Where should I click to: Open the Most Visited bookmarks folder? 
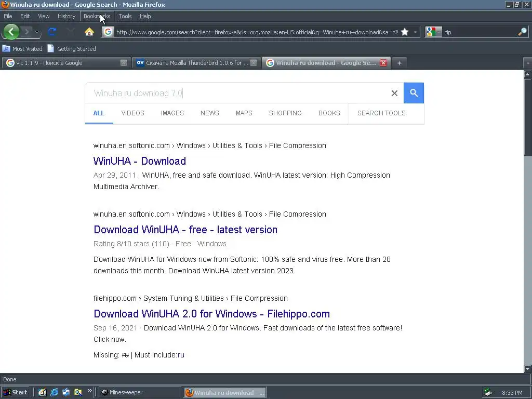(x=22, y=48)
